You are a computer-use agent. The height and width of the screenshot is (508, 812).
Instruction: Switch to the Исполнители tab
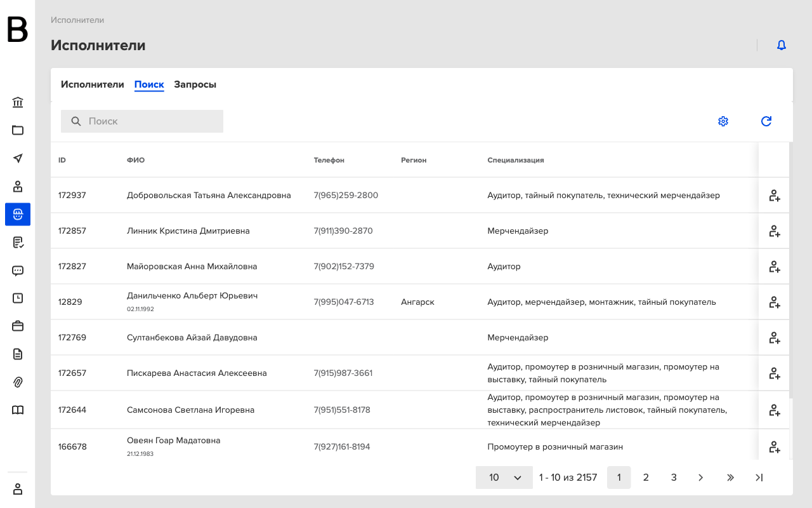(93, 84)
